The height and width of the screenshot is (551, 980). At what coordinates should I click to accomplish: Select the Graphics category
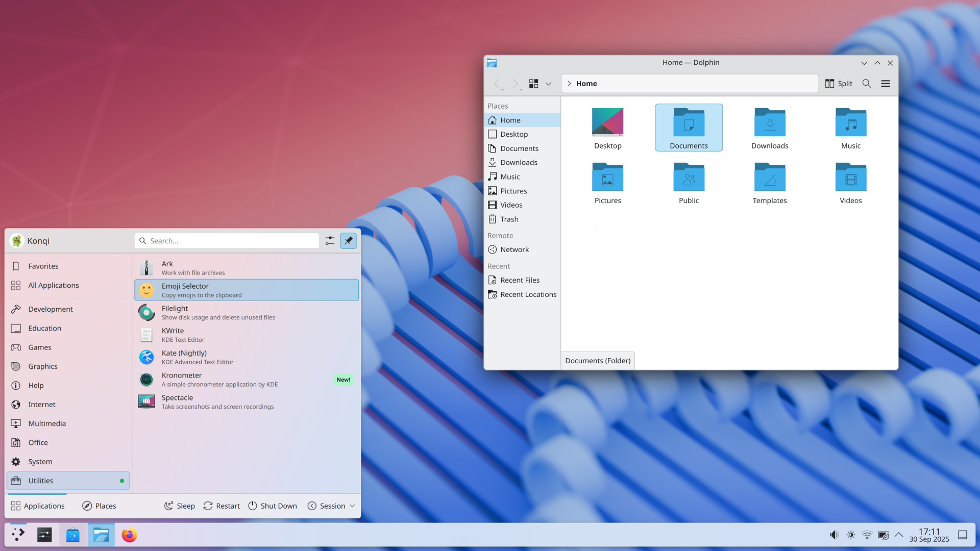tap(43, 366)
